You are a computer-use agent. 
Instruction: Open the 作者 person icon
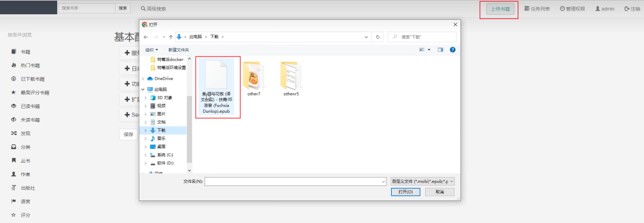pos(14,174)
